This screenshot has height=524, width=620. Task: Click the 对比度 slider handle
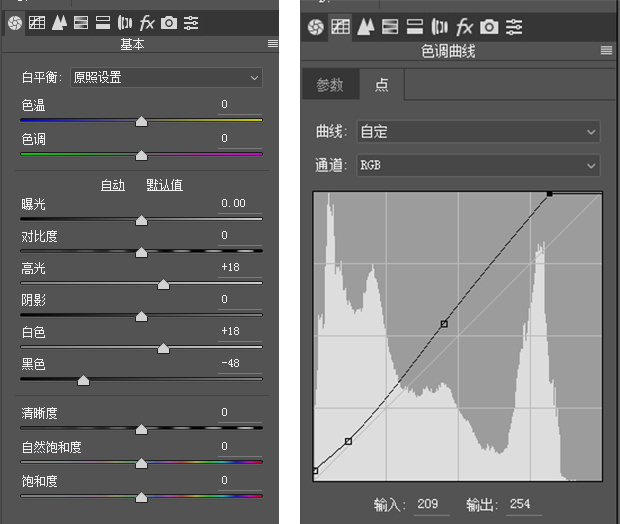141,252
